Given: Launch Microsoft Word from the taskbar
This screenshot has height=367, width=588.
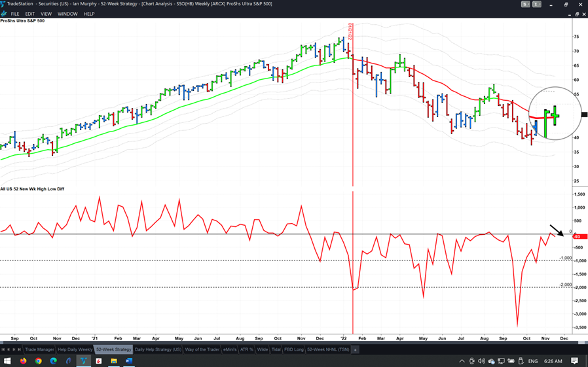Looking at the screenshot, I should (129, 361).
